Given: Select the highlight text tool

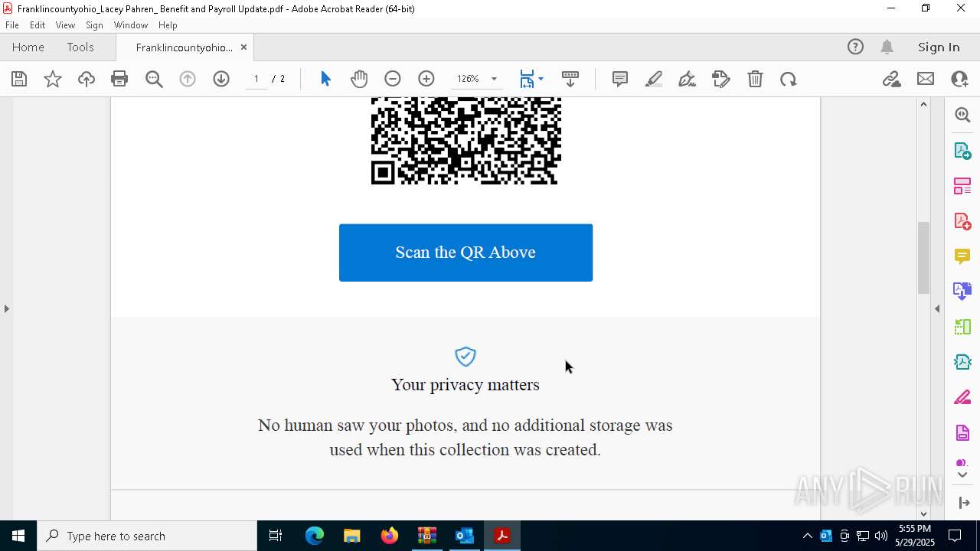Looking at the screenshot, I should pos(654,79).
